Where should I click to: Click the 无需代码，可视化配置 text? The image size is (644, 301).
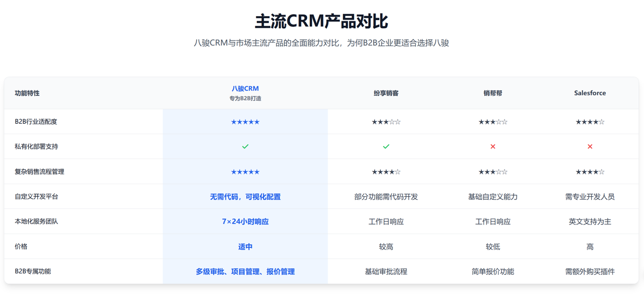pyautogui.click(x=245, y=197)
